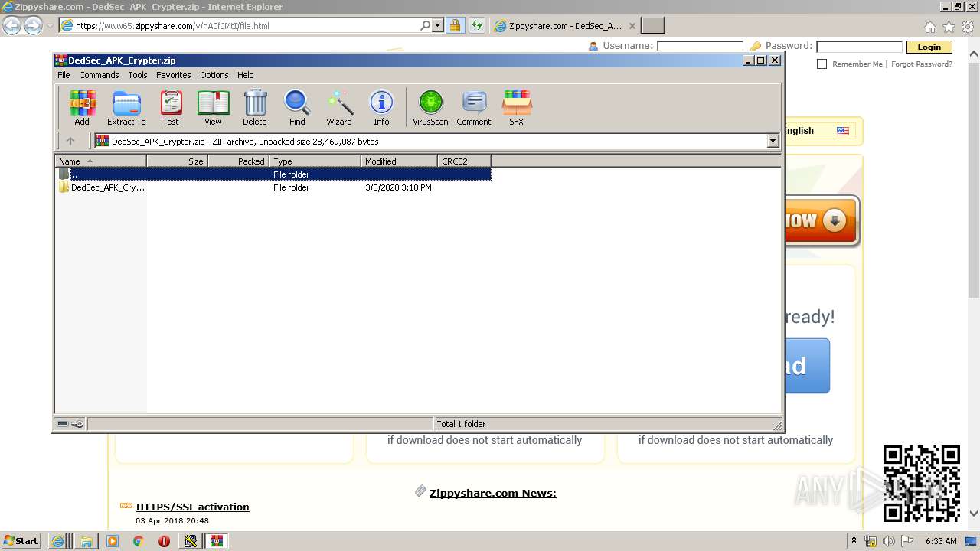Click the Internet Explorer forward arrow
Viewport: 980px width, 551px height.
(x=33, y=25)
